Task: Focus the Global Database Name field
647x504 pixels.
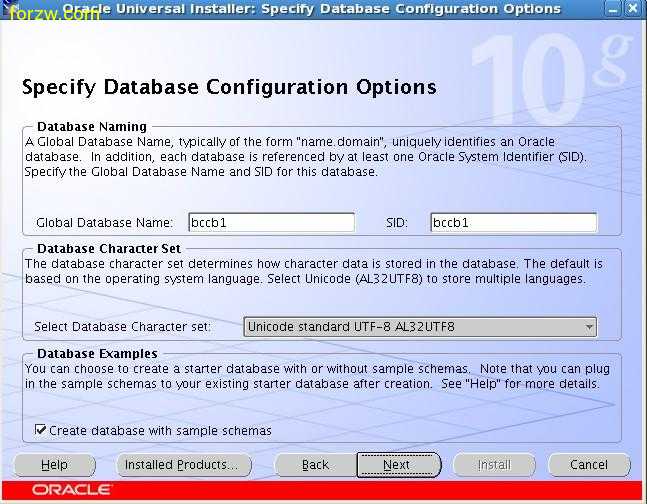Action: 270,223
